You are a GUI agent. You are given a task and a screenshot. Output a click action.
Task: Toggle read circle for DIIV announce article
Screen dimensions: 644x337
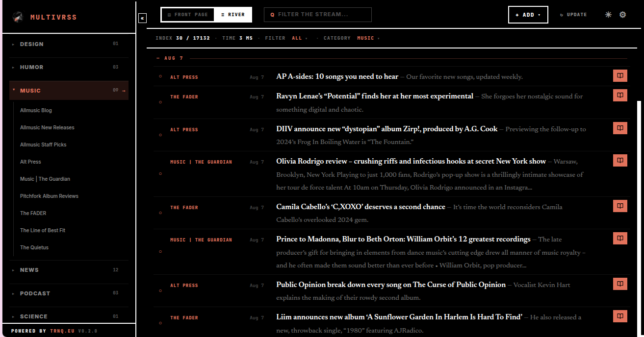(160, 135)
